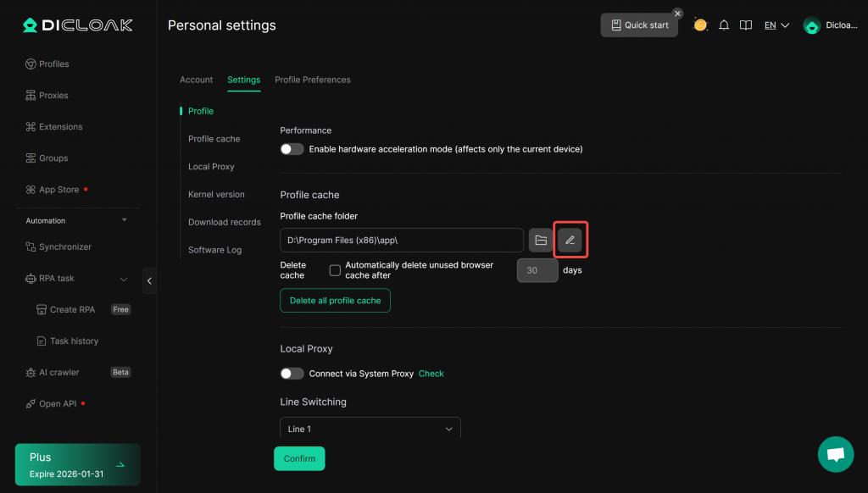Open the notifications bell icon
The image size is (868, 493).
pos(724,25)
